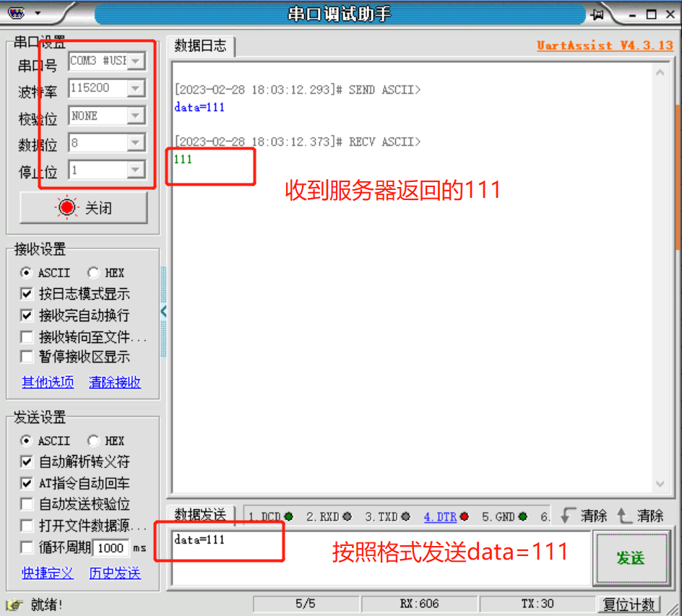Collapse the left settings panel arrow
The image size is (682, 616).
(x=163, y=311)
